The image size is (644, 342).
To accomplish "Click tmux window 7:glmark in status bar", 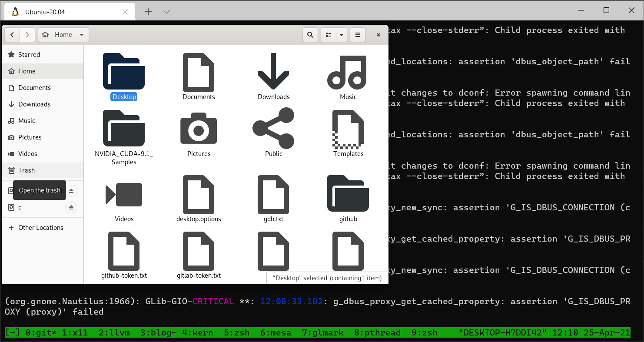I will (x=323, y=333).
